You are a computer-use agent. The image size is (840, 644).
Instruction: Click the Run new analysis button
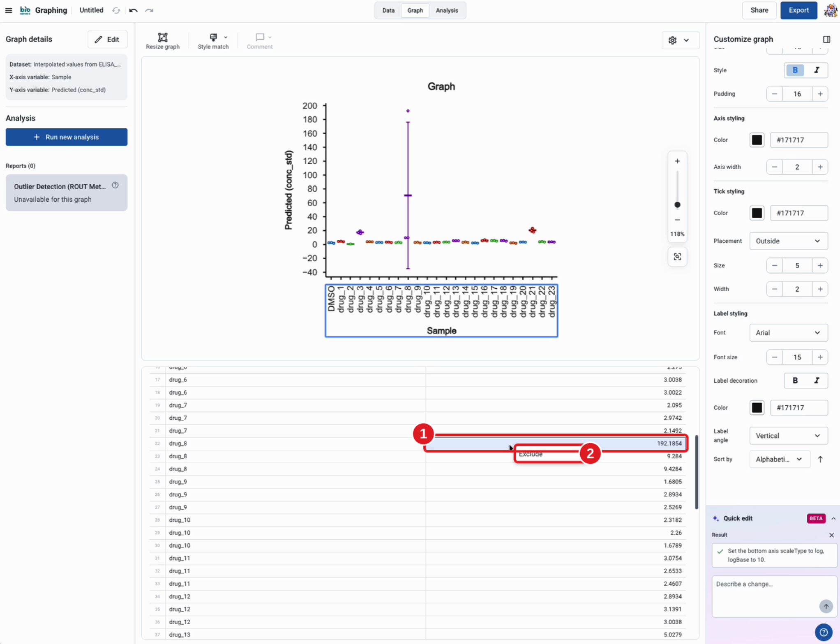tap(67, 137)
